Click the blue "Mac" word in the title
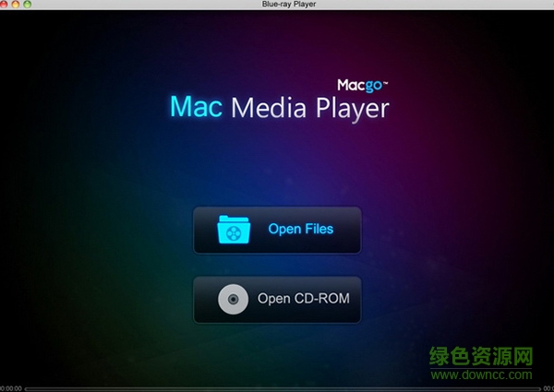554x392 pixels. click(x=197, y=107)
